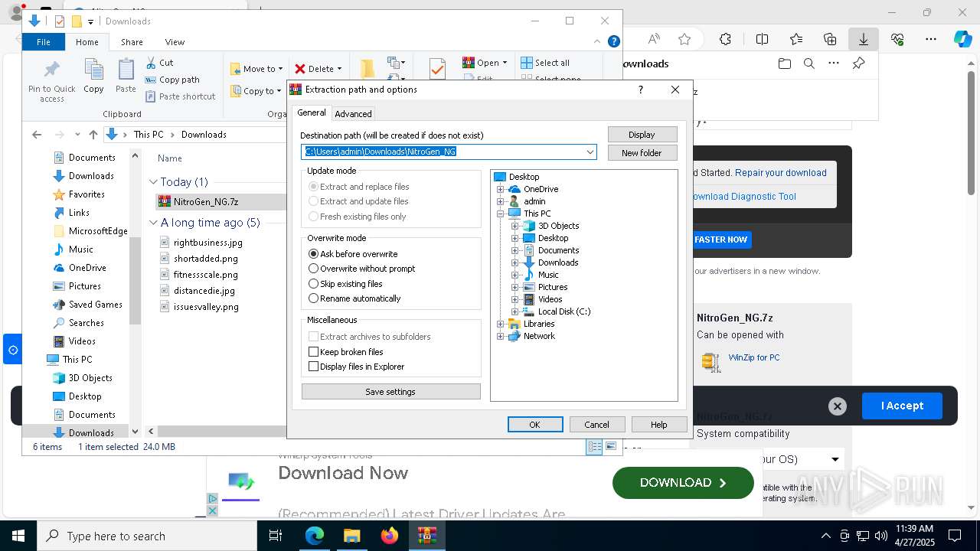Open Share tab in Explorer ribbon

pos(132,42)
